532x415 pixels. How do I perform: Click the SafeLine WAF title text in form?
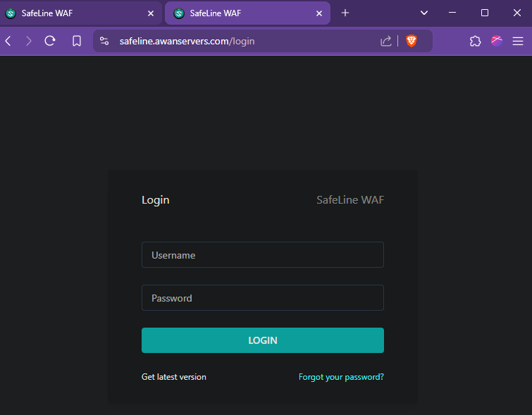pyautogui.click(x=350, y=200)
